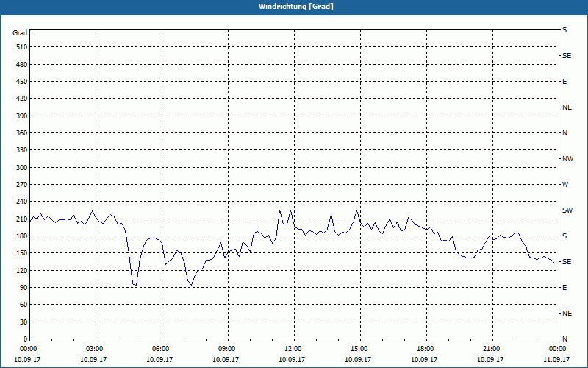Click the 21:00 time axis label

click(x=492, y=349)
